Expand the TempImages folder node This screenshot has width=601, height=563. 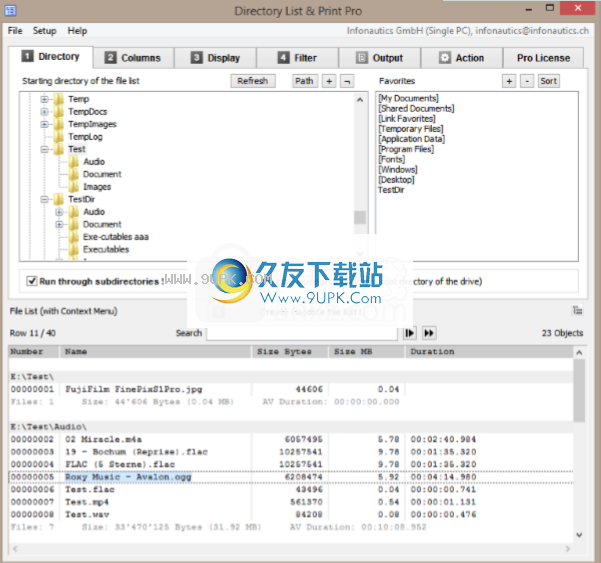click(44, 125)
